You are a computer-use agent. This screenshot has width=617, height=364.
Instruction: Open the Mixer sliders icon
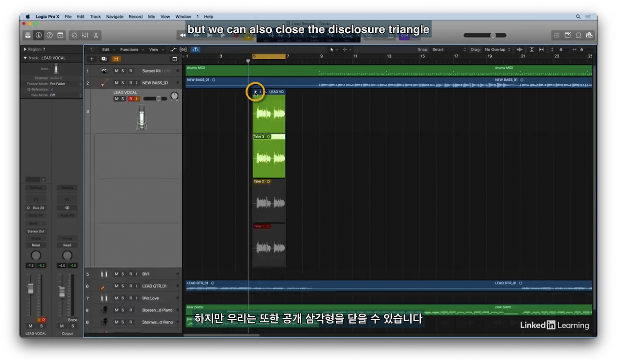85,35
